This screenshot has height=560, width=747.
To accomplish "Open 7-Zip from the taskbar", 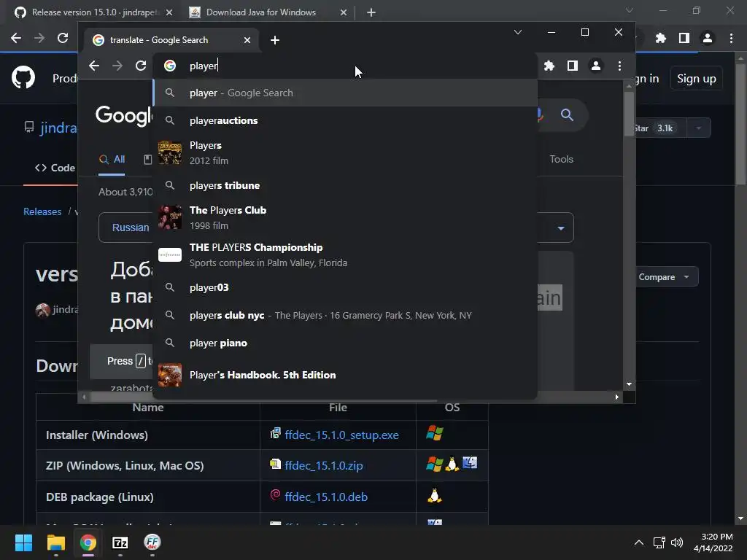I will tap(120, 542).
